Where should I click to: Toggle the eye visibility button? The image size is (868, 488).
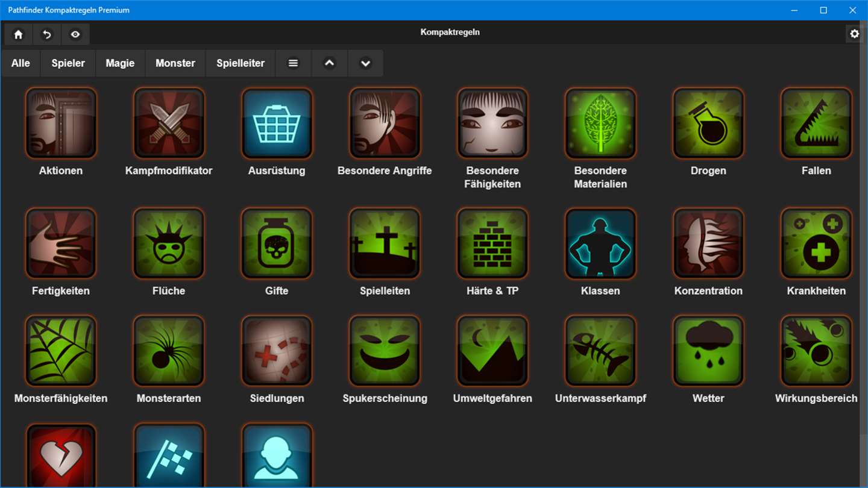75,34
